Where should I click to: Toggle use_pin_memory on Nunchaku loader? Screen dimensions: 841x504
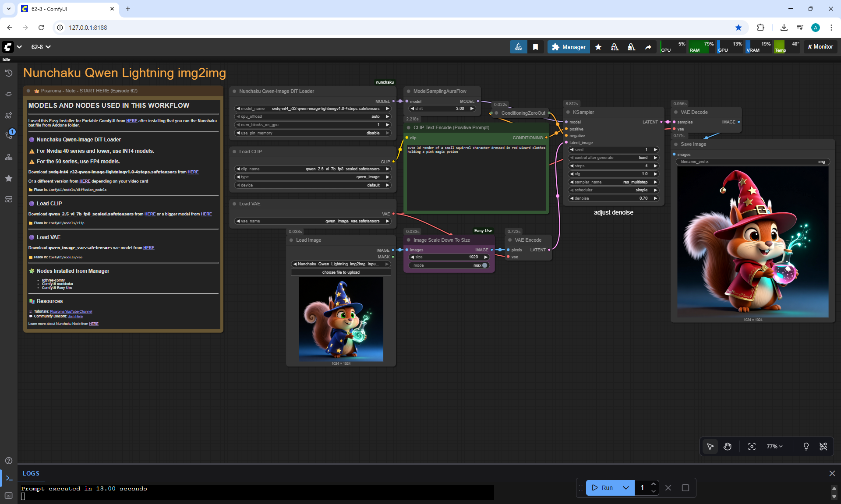[x=313, y=133]
